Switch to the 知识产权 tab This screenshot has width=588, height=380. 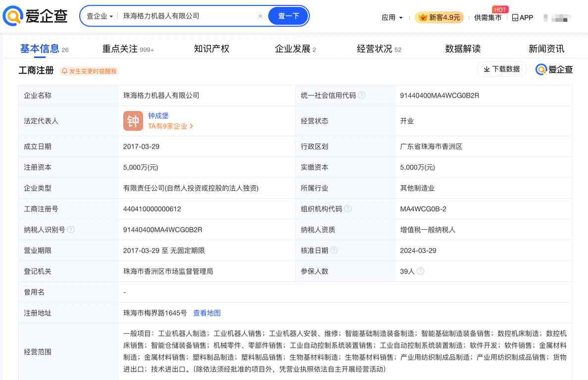(211, 49)
